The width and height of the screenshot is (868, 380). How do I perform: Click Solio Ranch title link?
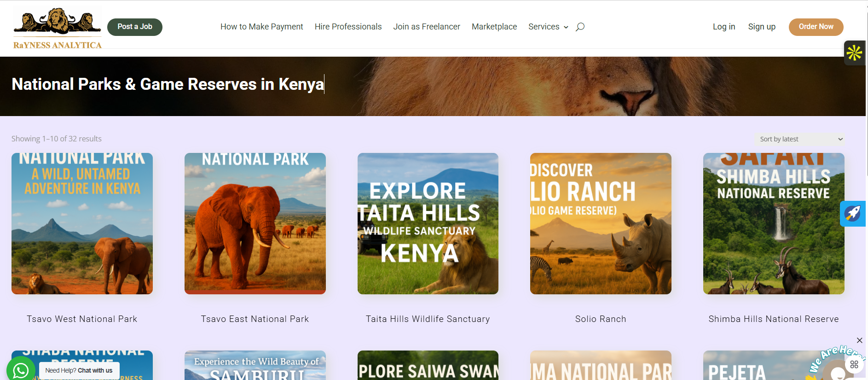click(x=601, y=319)
